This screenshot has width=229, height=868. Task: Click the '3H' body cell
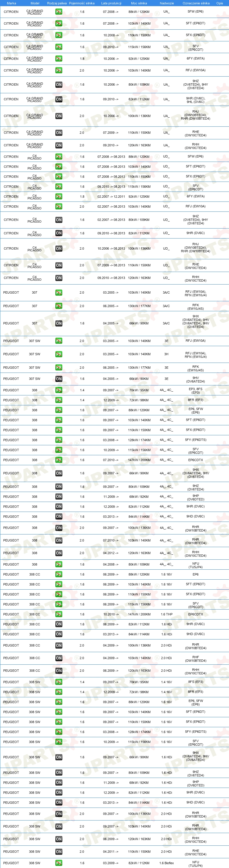(166, 354)
